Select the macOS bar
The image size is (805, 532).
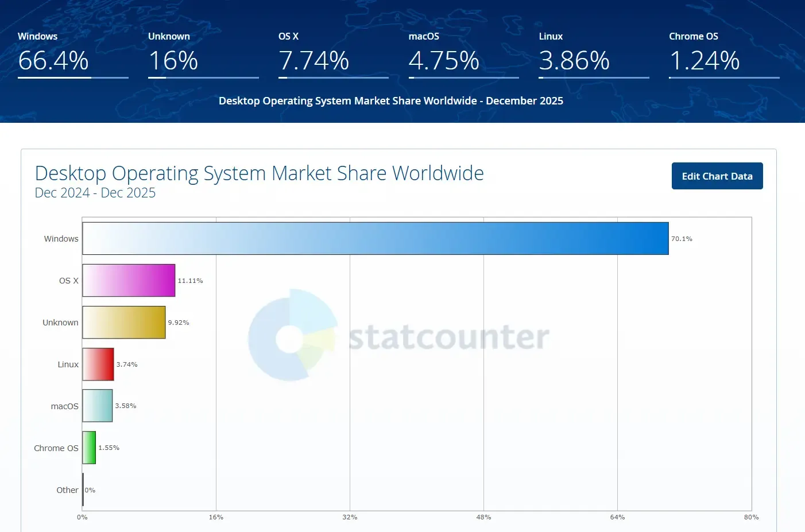pos(97,406)
